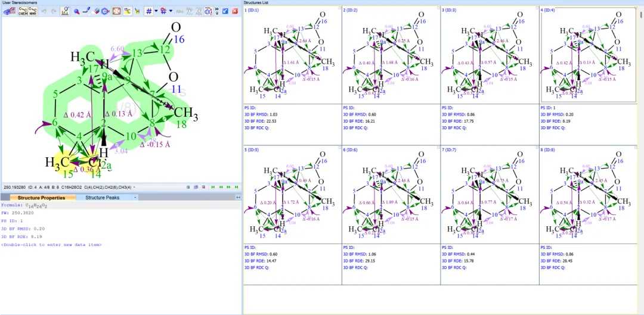Image resolution: width=644 pixels, height=315 pixels.
Task: Select structure thumbnail 7 (ID:7)
Action: pyautogui.click(x=490, y=194)
